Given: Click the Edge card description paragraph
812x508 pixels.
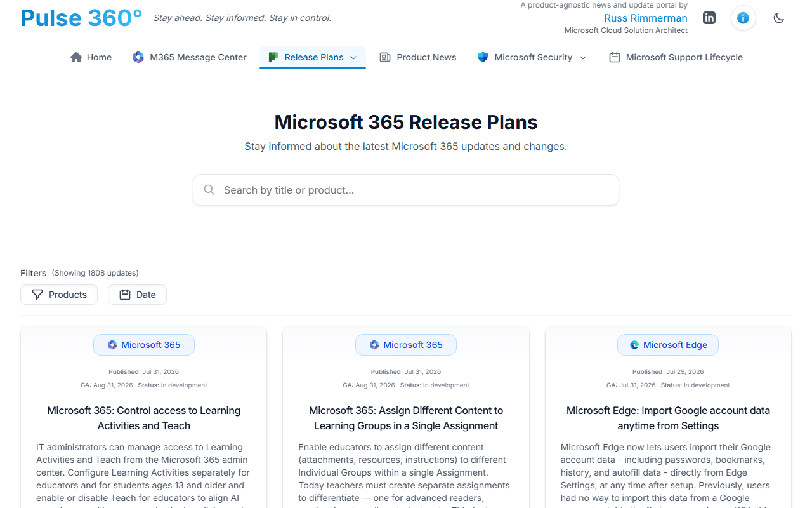Looking at the screenshot, I should coord(668,474).
